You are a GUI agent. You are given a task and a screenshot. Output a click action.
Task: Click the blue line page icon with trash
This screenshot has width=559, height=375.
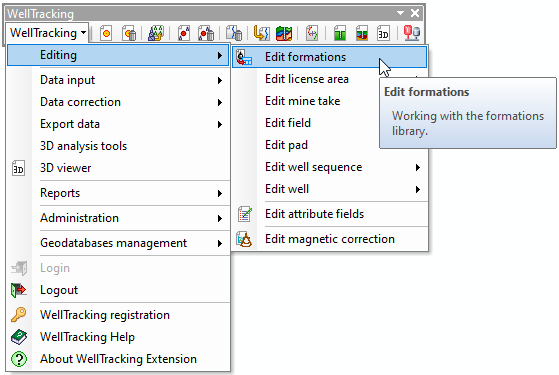pyautogui.click(x=234, y=34)
